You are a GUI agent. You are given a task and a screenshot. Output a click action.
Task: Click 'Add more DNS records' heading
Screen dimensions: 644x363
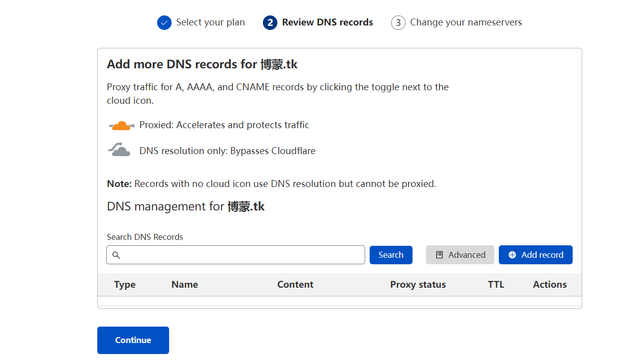[x=202, y=64]
